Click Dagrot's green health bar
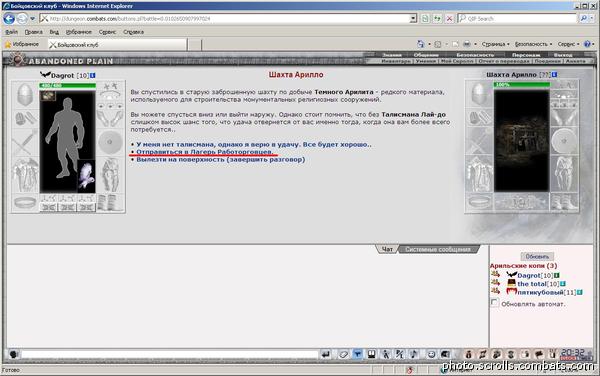This screenshot has width=600, height=376. point(67,86)
